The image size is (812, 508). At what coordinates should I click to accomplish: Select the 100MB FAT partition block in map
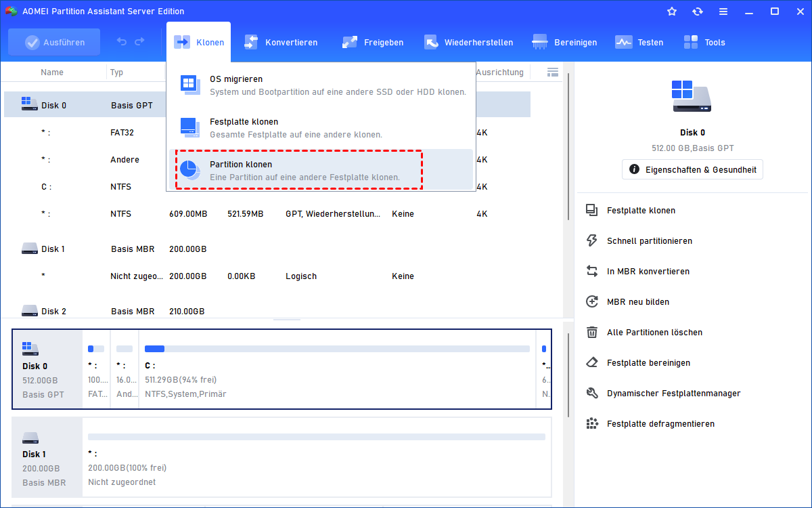pos(96,369)
